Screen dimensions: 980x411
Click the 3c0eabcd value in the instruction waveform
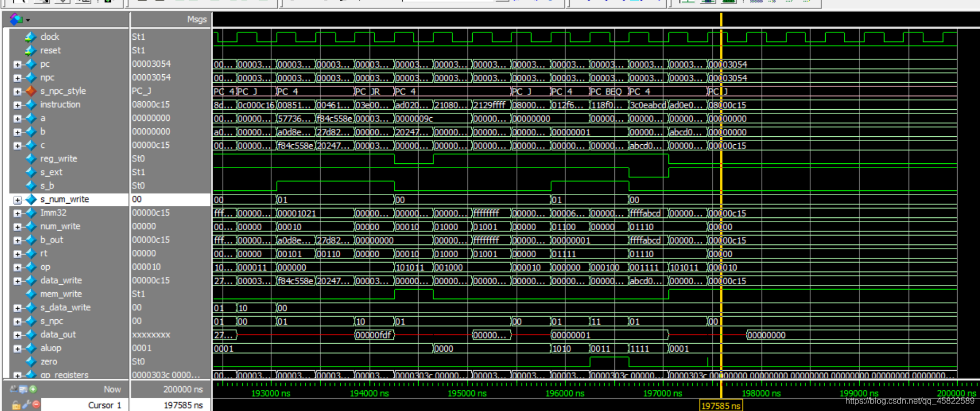[x=649, y=105]
